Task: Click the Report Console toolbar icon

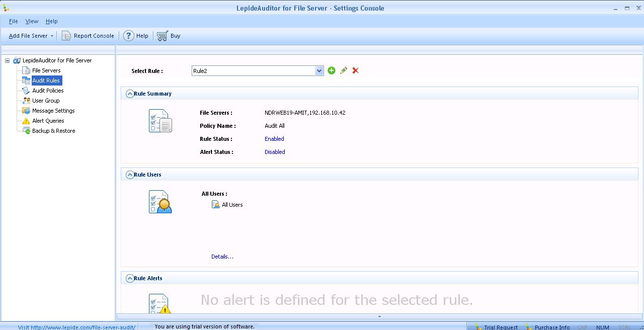Action: click(66, 36)
